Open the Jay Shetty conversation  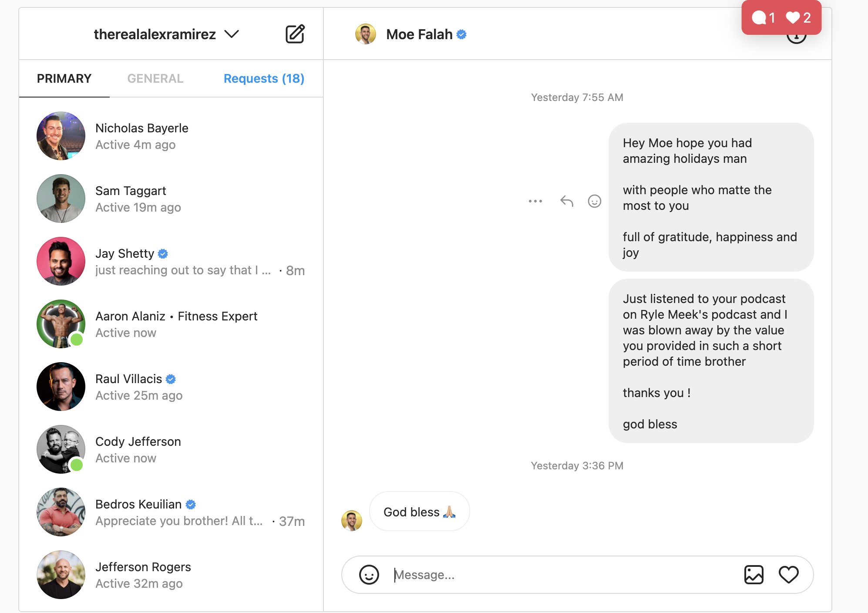171,261
